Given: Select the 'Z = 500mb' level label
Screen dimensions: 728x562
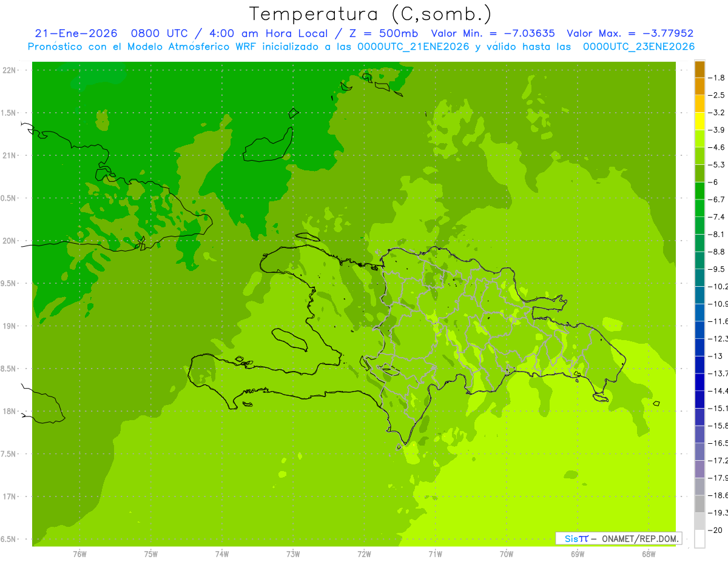Looking at the screenshot, I should [x=383, y=33].
